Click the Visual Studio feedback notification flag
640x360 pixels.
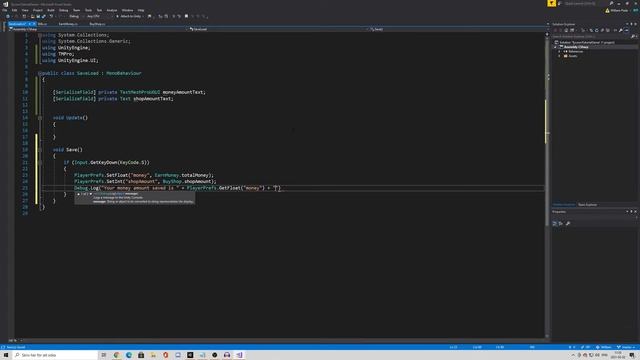551,3
